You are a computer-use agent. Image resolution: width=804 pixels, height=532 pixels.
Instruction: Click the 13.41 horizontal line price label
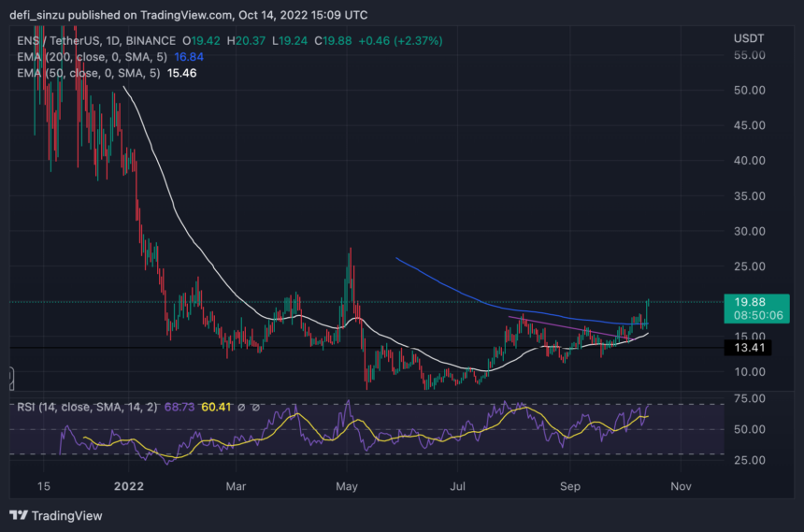click(756, 348)
